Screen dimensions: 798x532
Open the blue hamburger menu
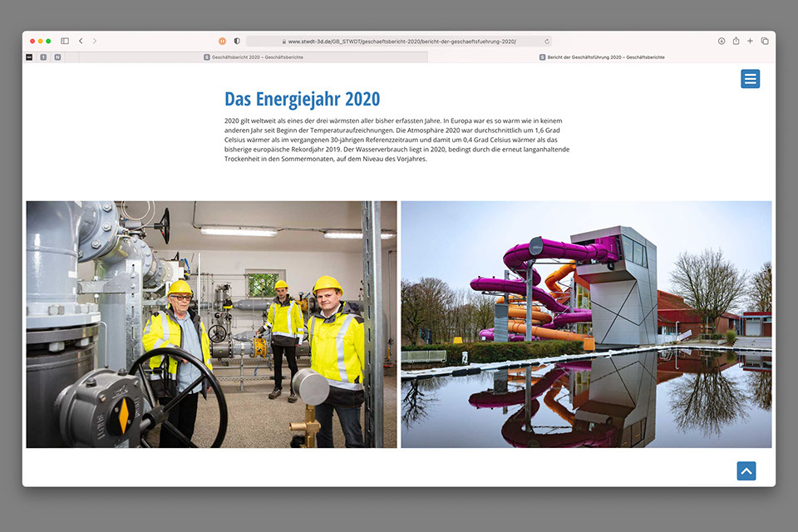(750, 79)
